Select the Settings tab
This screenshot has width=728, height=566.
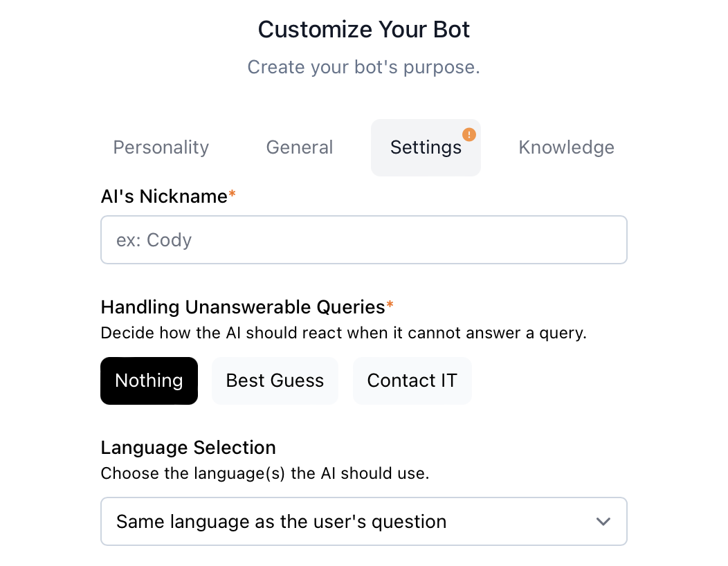click(x=425, y=148)
